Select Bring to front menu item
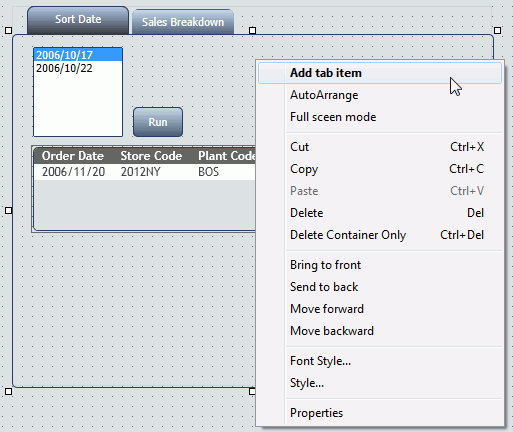513x432 pixels. [380, 265]
